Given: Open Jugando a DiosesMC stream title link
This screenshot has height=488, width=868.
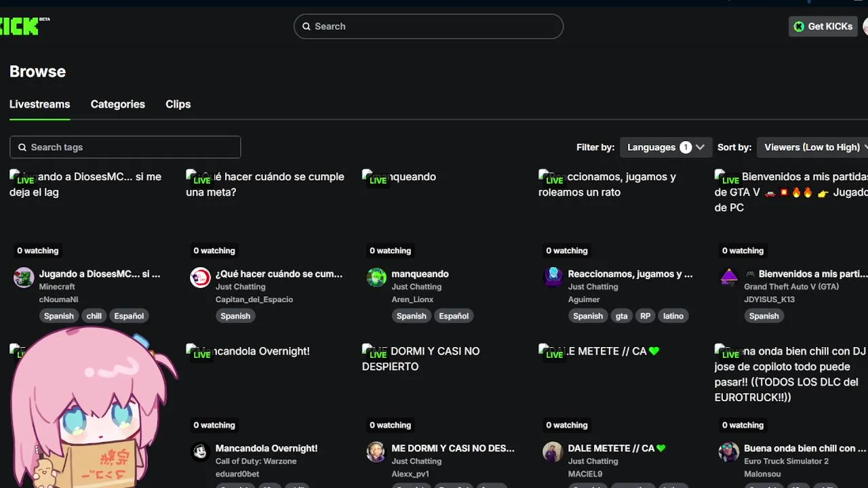Looking at the screenshot, I should click(100, 274).
